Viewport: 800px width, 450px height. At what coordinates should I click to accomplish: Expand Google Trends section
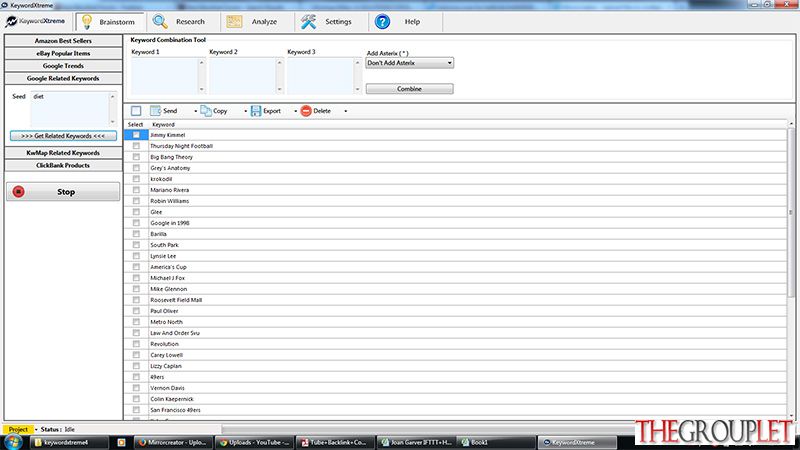[x=63, y=66]
